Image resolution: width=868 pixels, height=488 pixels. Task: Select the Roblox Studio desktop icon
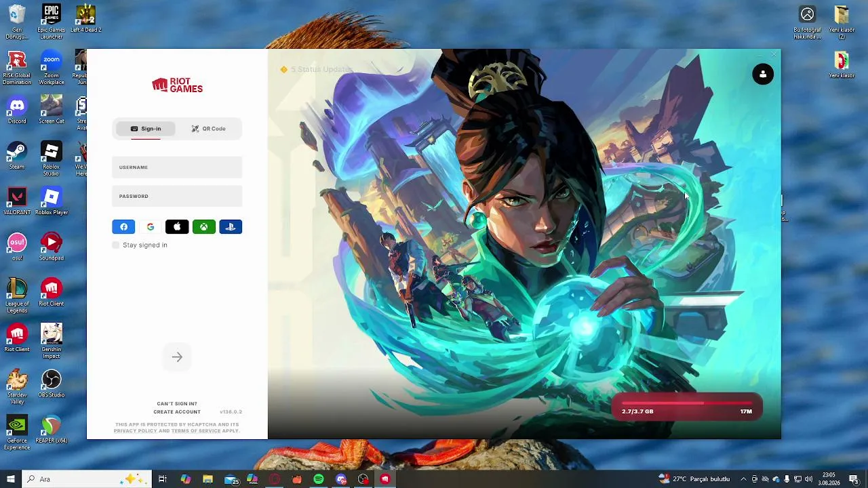click(x=51, y=159)
